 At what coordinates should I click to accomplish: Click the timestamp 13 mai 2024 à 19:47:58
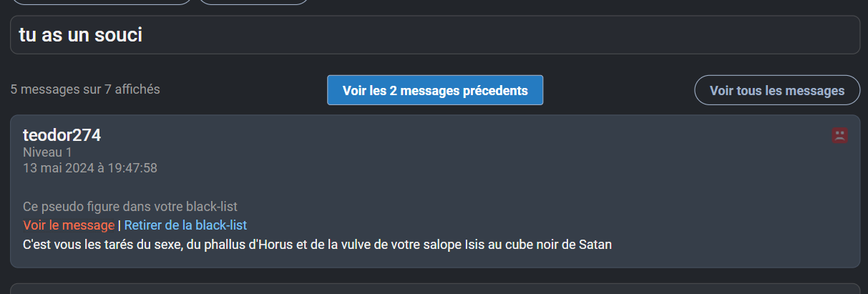[90, 168]
